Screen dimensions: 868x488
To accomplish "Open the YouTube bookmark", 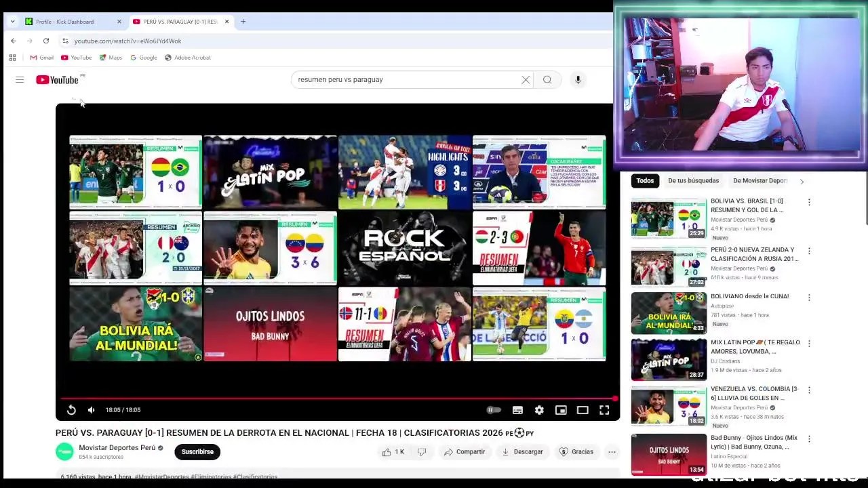I will tap(76, 58).
